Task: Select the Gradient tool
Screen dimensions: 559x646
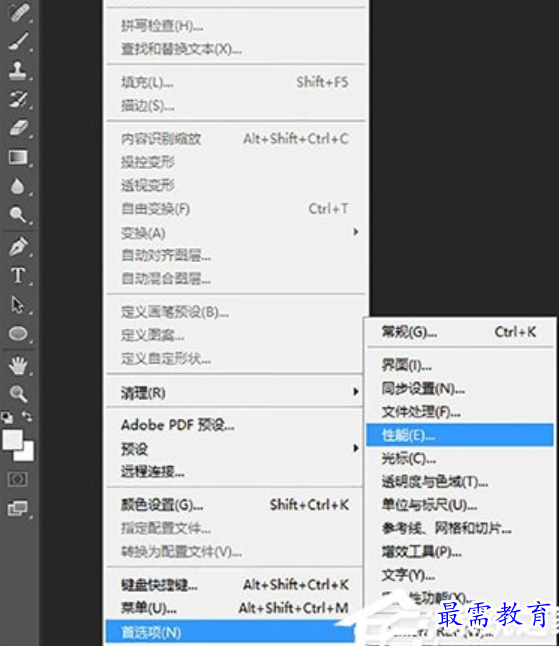Action: 19,157
